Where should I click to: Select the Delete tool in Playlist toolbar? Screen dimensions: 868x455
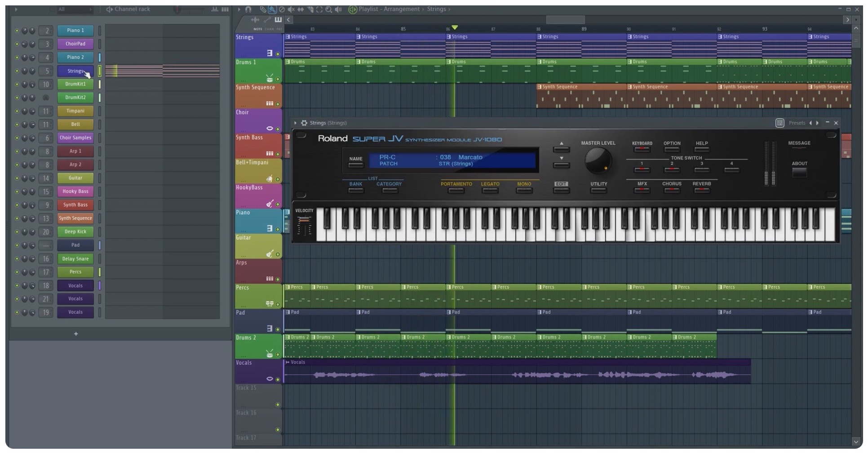(x=282, y=9)
